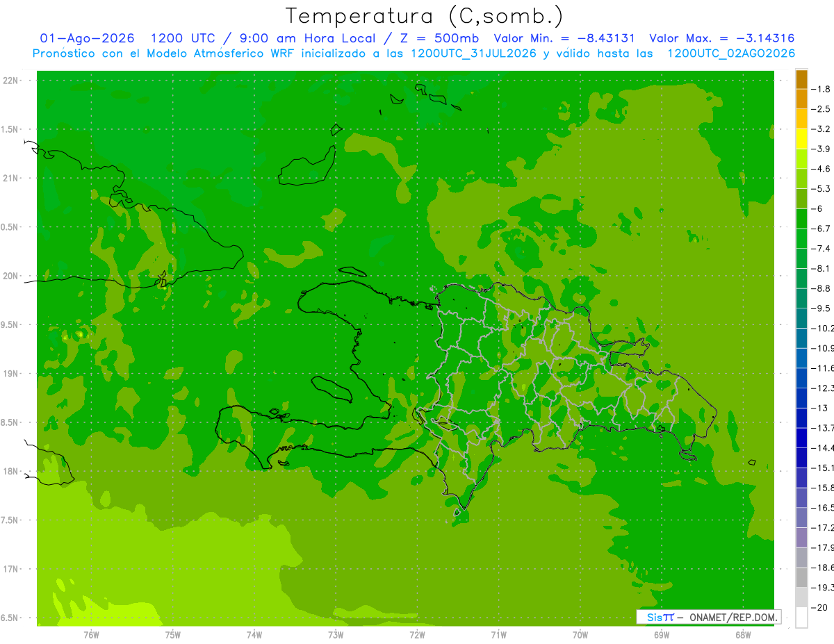Click the 'Z = 500mb' level text

point(441,38)
